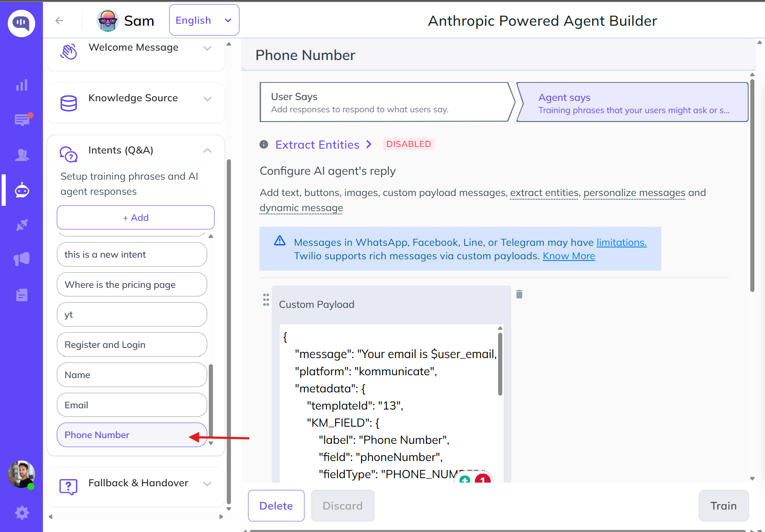765x532 pixels.
Task: Expand the Fallback & Handover section
Action: [208, 484]
